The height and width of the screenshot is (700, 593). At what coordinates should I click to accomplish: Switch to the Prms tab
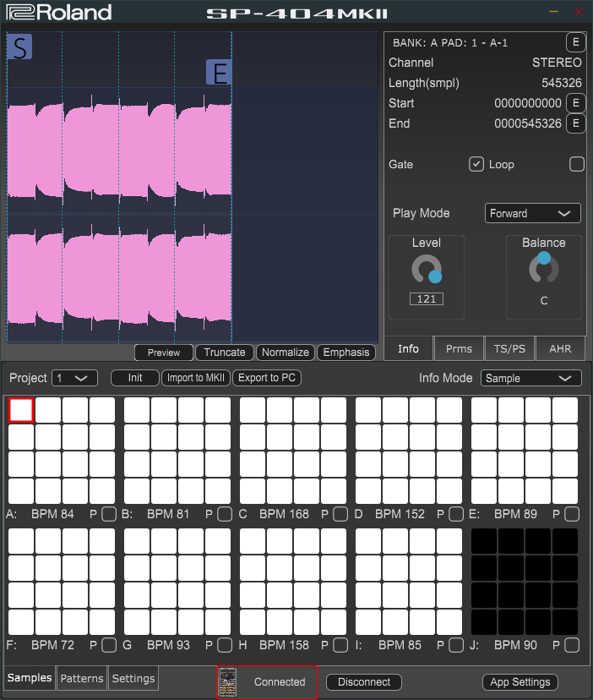point(459,348)
